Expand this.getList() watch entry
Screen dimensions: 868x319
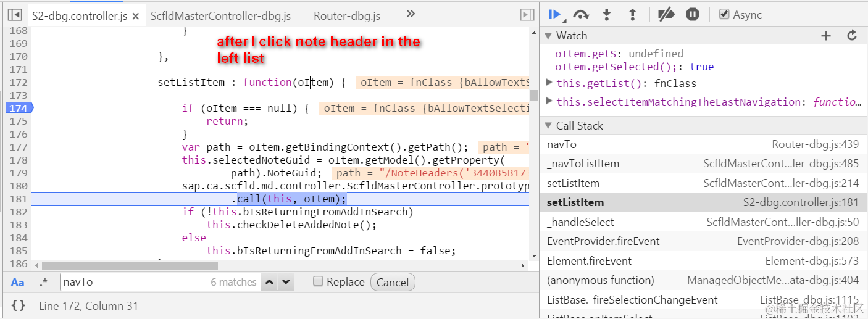point(549,83)
